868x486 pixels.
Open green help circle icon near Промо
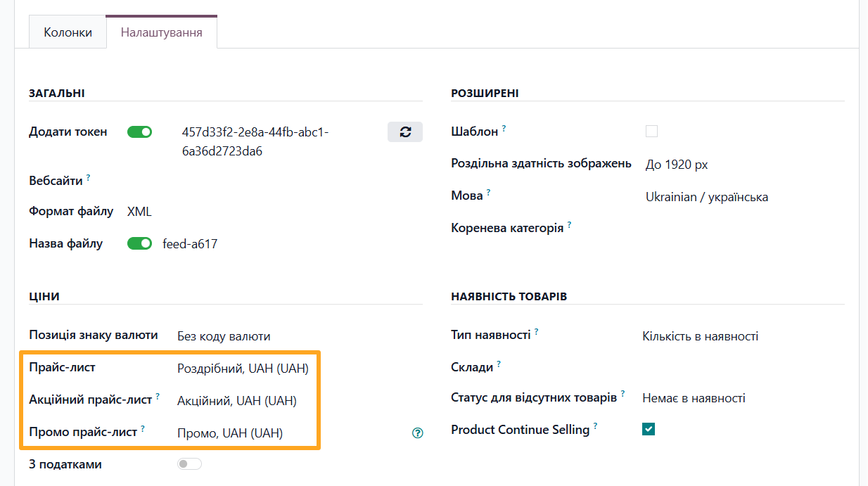coord(418,433)
